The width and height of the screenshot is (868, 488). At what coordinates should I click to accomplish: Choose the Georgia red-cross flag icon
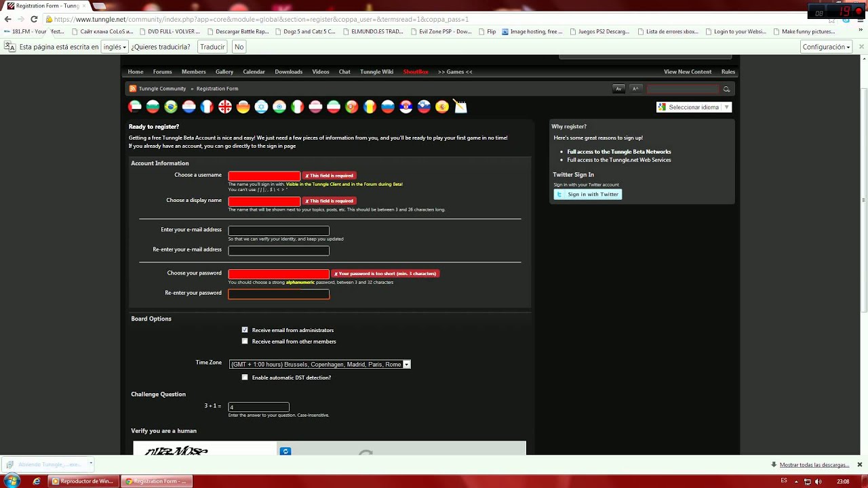coord(225,106)
